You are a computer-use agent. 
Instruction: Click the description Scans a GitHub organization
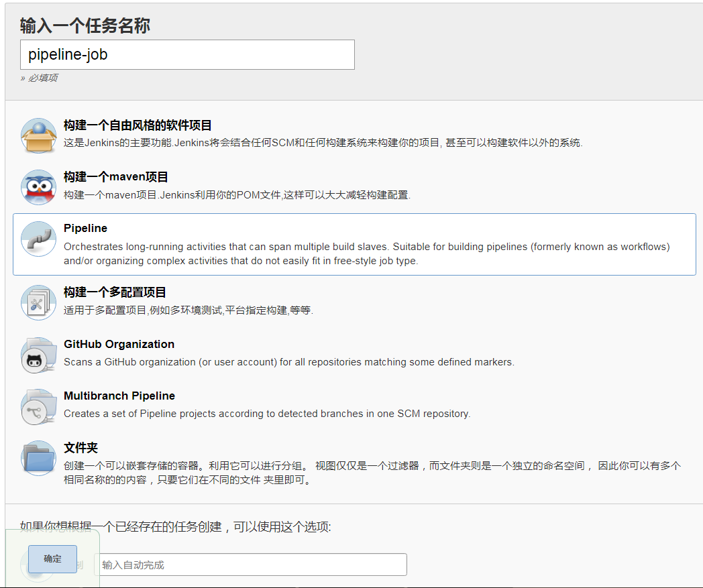288,362
